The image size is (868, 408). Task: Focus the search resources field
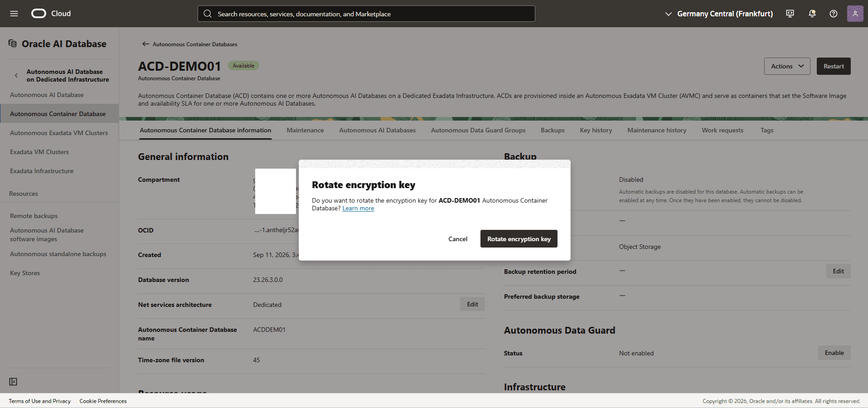[366, 14]
